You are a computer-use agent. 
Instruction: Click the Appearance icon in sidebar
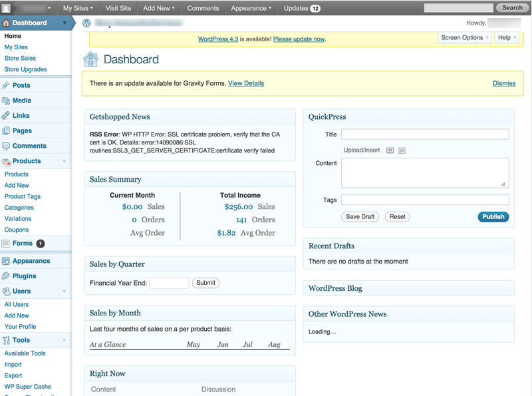point(5,261)
